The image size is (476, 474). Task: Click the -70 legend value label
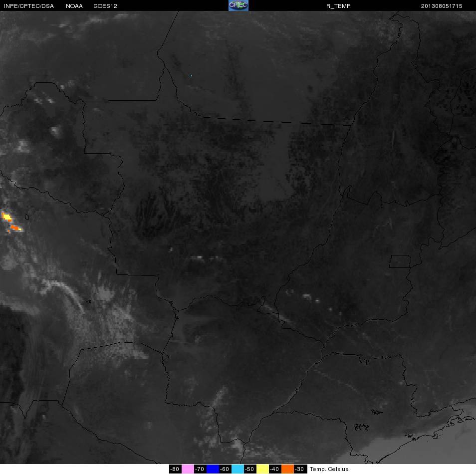(200, 469)
